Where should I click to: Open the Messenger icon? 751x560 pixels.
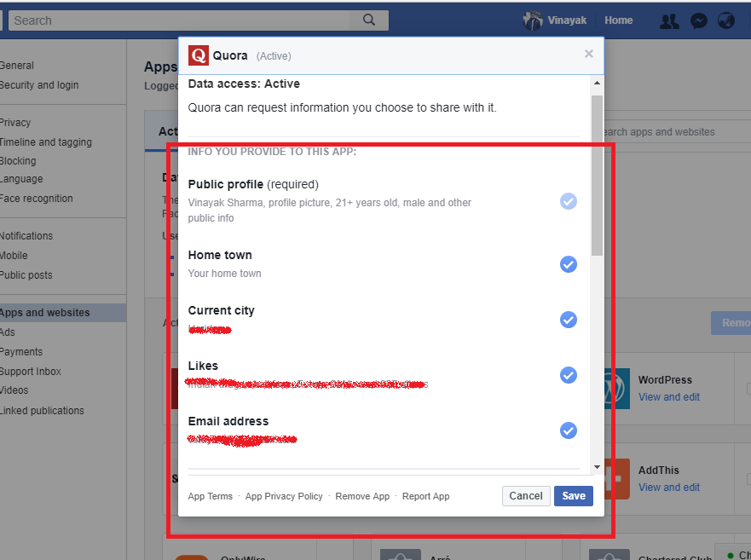pyautogui.click(x=698, y=20)
